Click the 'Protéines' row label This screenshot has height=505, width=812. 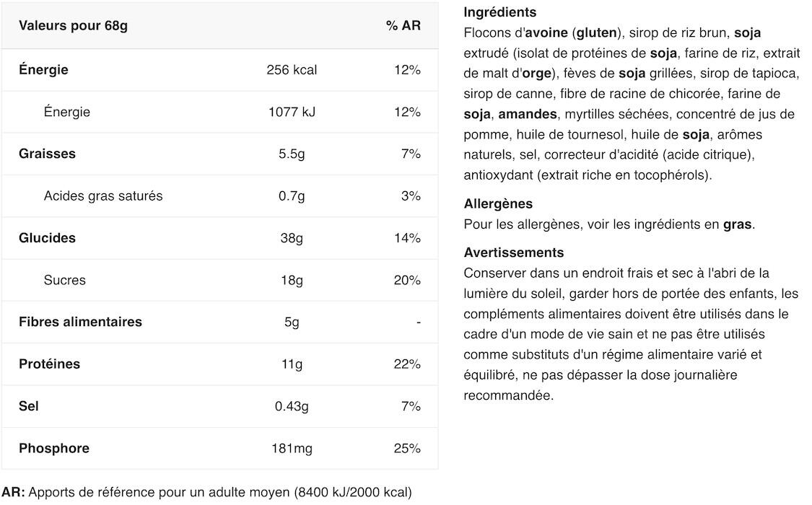(49, 364)
